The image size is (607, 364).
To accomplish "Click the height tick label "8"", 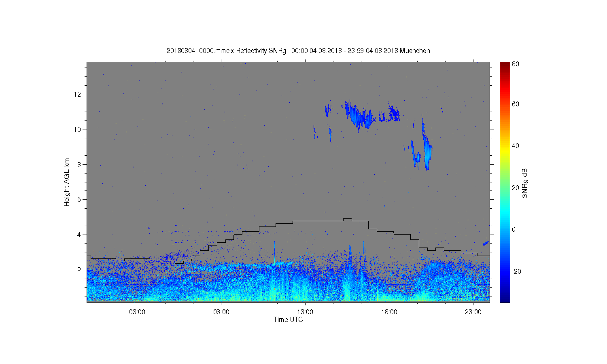I will [x=80, y=165].
